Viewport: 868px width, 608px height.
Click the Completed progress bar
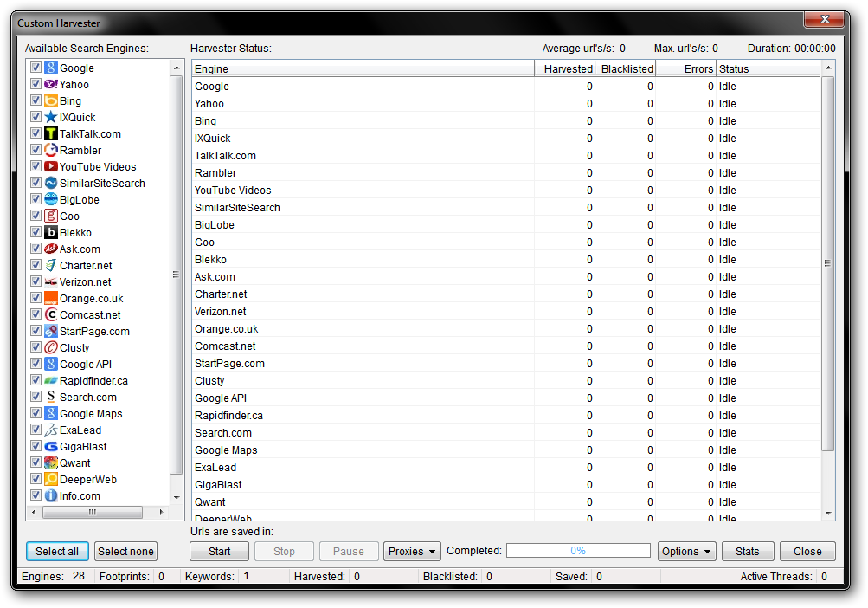578,550
